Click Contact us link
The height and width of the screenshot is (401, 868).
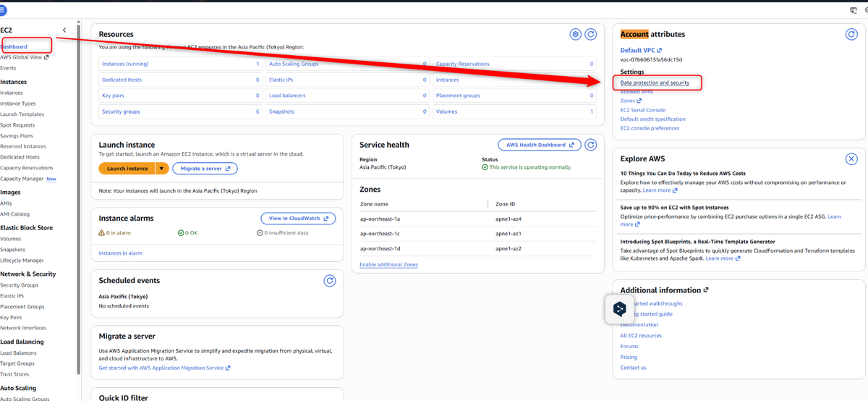point(633,368)
